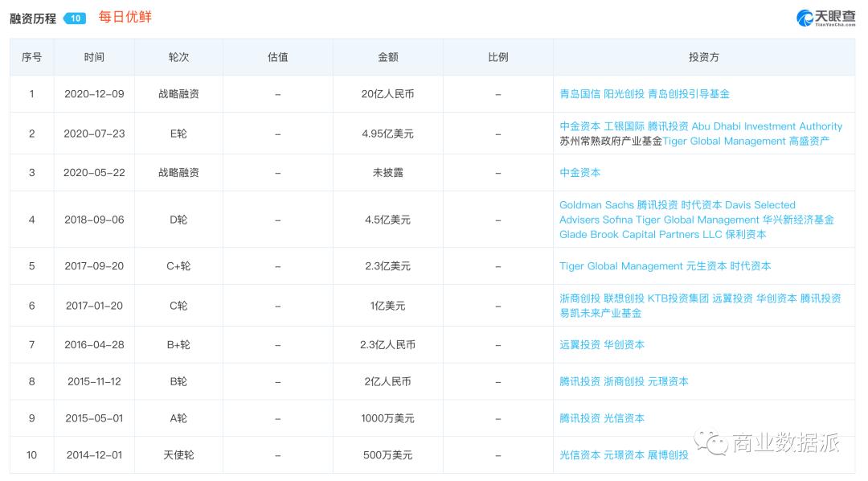Click the 每日优鲜 company name
This screenshot has width=868, height=481.
(x=125, y=17)
